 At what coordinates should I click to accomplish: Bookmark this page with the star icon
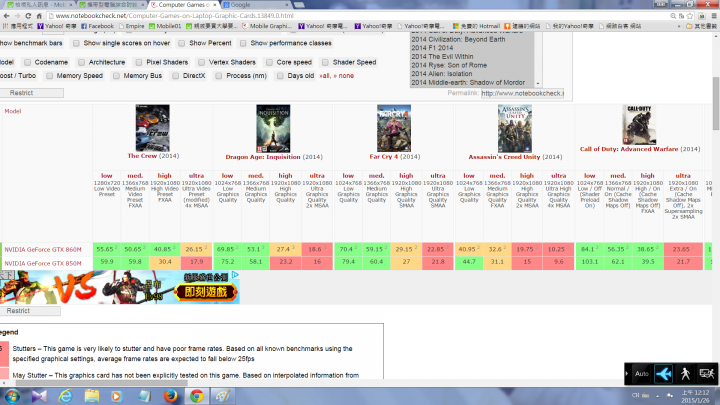[x=690, y=16]
